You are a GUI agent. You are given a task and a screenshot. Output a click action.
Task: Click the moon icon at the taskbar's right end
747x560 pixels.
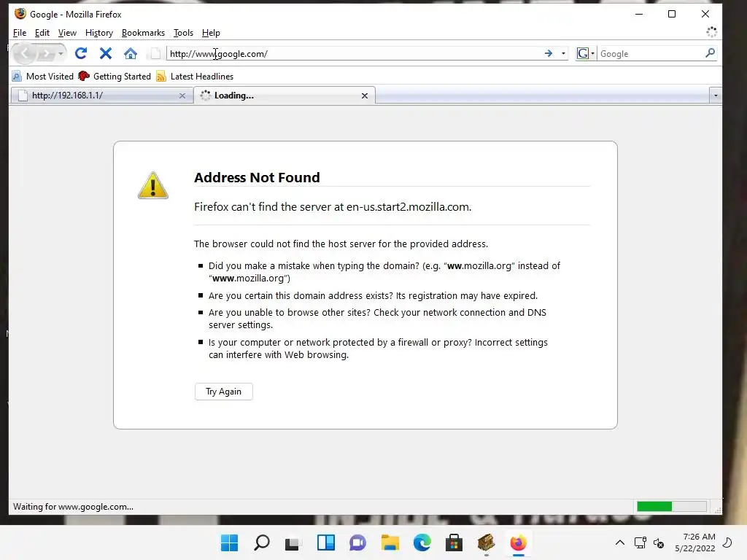click(727, 542)
